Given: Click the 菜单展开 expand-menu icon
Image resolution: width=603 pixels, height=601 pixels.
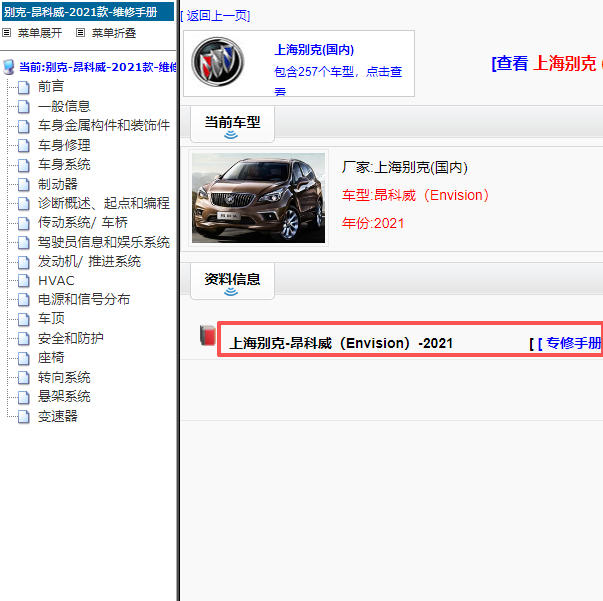Looking at the screenshot, I should pyautogui.click(x=7, y=33).
